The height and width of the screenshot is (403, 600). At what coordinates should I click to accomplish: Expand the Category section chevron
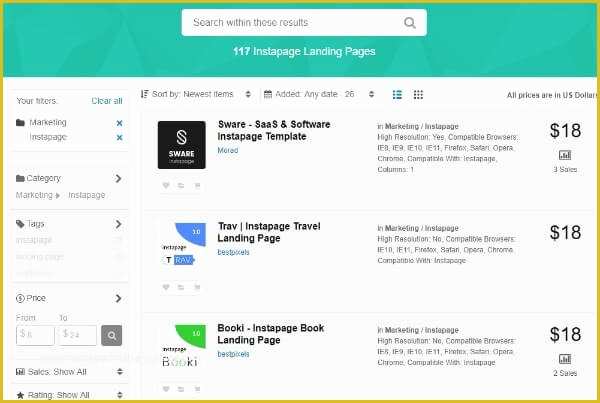tap(118, 179)
